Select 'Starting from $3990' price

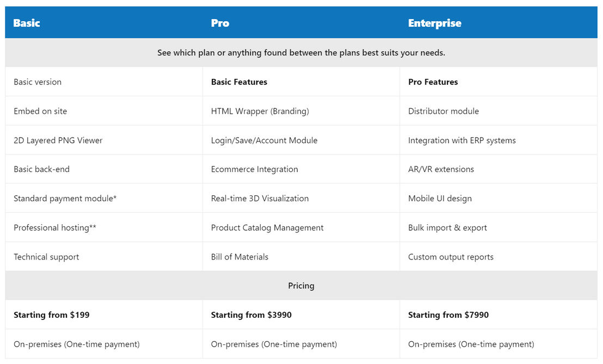tap(251, 315)
